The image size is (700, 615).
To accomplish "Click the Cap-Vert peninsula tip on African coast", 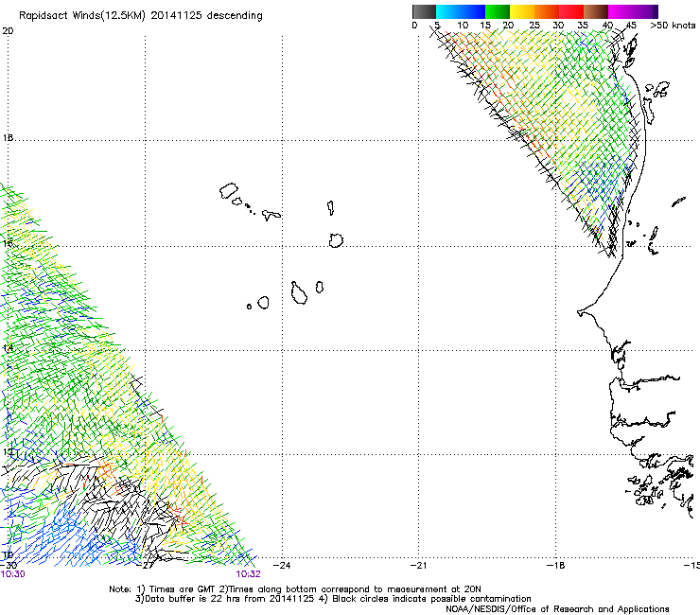I will (x=581, y=313).
